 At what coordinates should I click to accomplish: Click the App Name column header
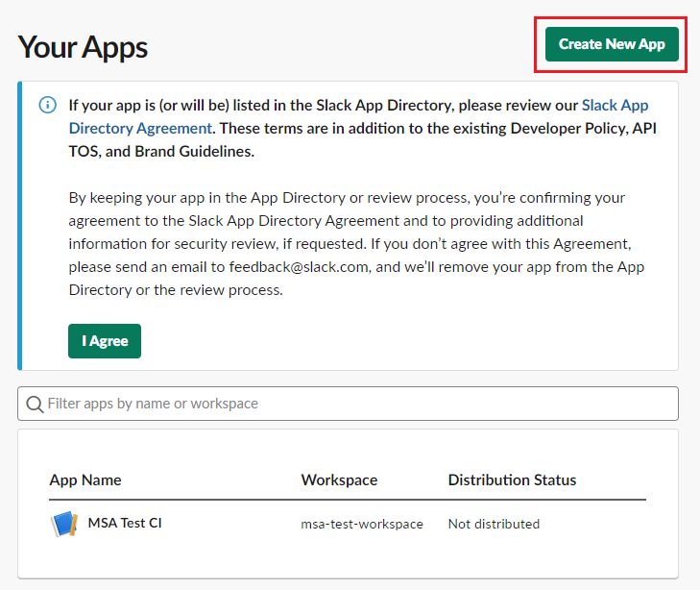(x=85, y=480)
